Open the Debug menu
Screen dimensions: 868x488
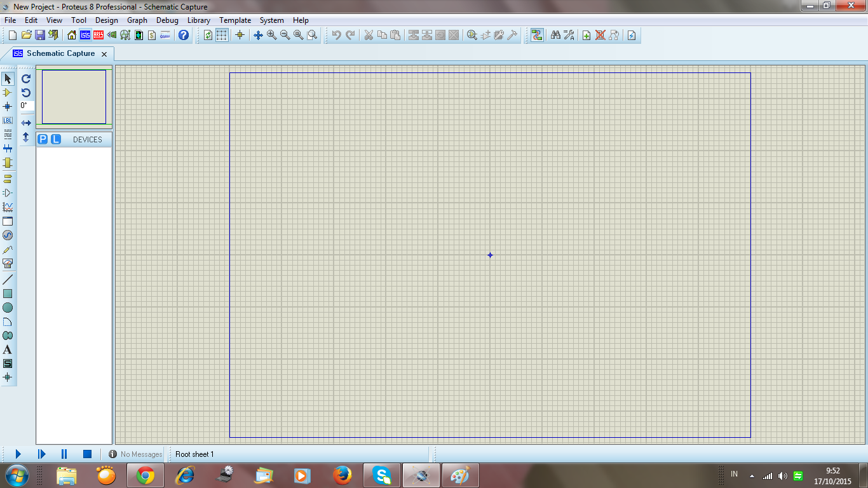168,20
